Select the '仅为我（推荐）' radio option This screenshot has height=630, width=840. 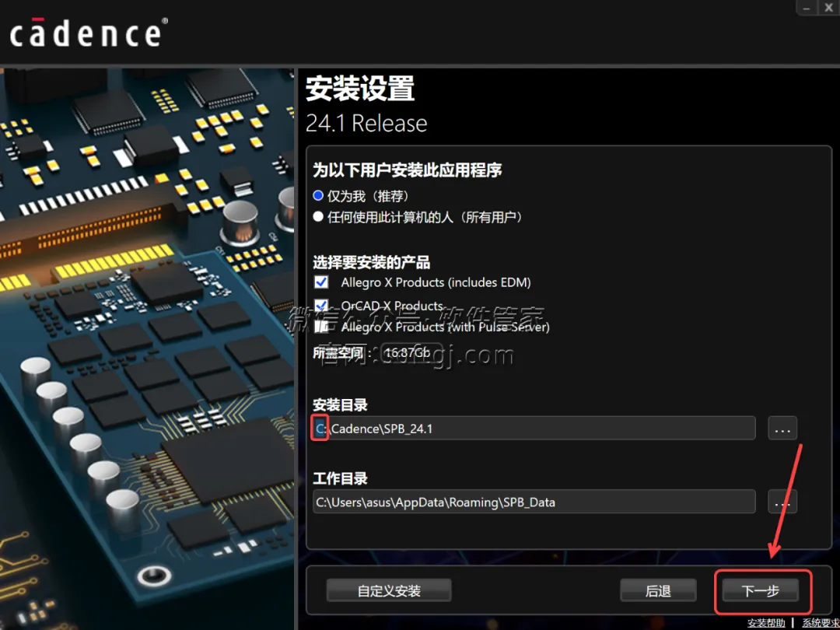click(x=318, y=196)
